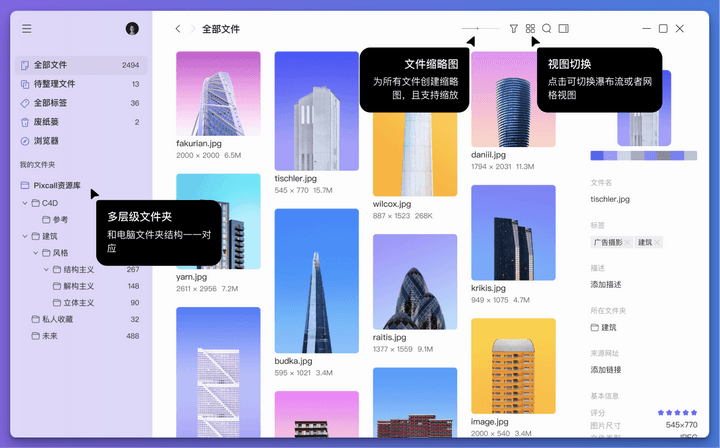Click the yarn.jpg file name

[x=191, y=277]
